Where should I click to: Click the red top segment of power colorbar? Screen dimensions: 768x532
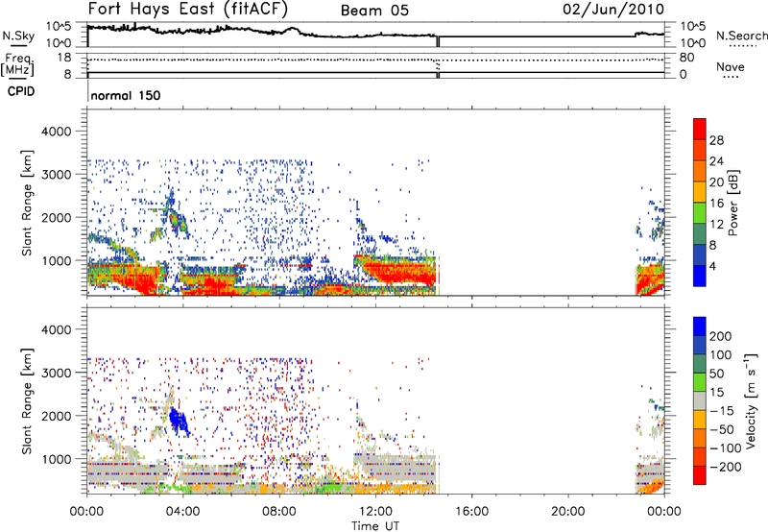tap(700, 129)
